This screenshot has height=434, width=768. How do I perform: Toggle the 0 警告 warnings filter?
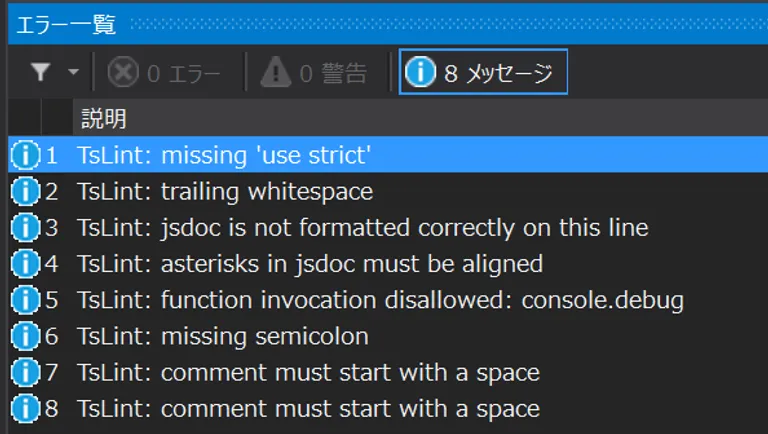pos(313,72)
